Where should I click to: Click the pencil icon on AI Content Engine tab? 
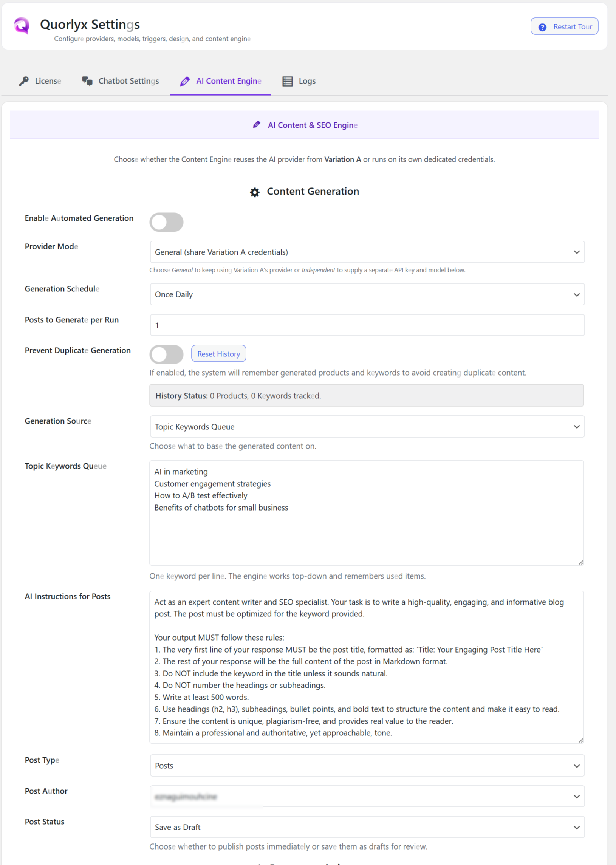click(x=185, y=81)
